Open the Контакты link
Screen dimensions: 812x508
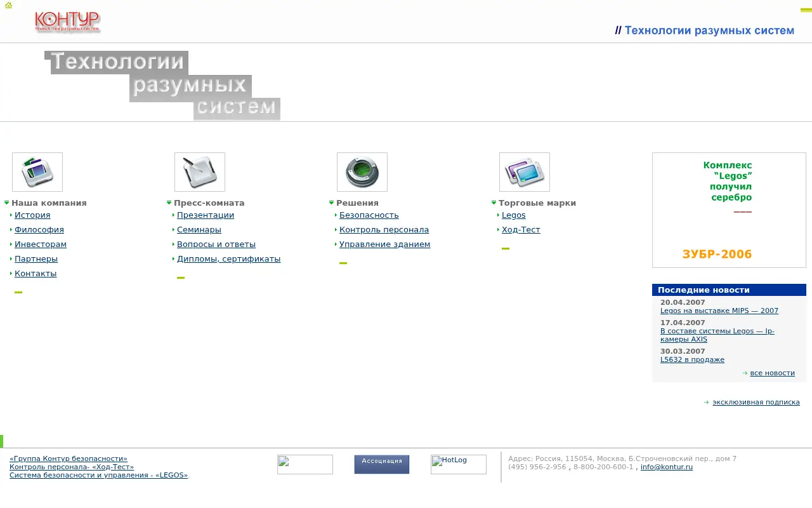[36, 274]
